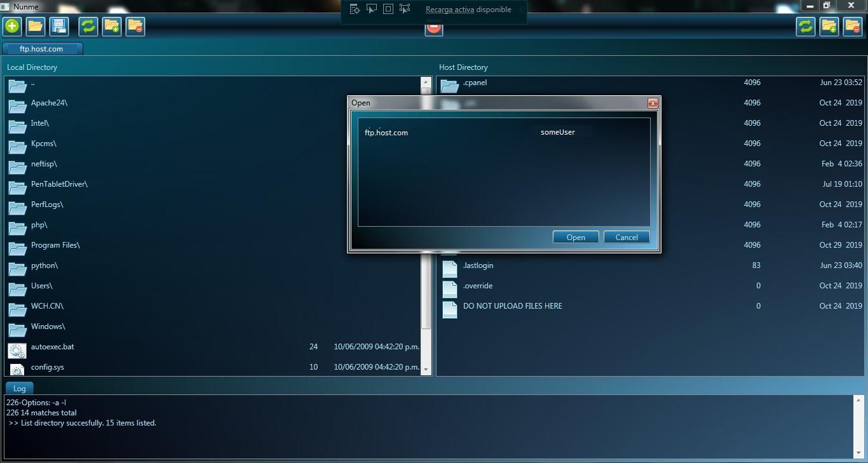Viewport: 868px width, 463px height.
Task: Click the track focused element icon
Action: tap(405, 9)
